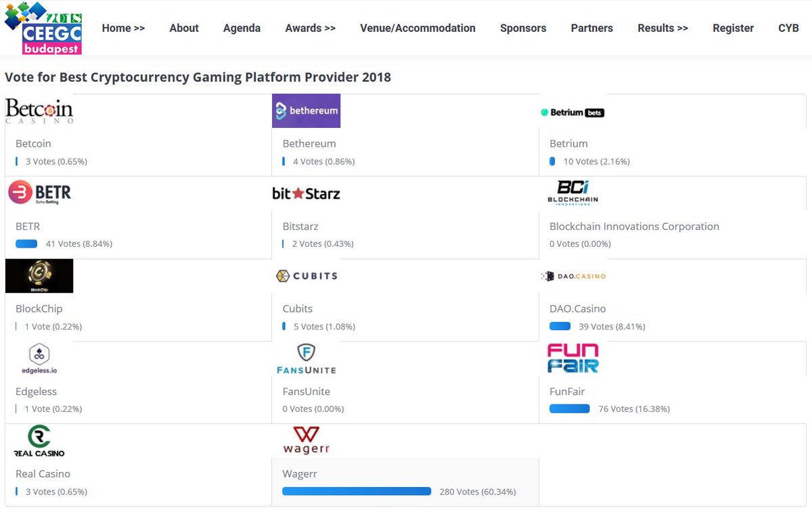Open the Agenda page
Screen dimensions: 812x514
pyautogui.click(x=242, y=28)
